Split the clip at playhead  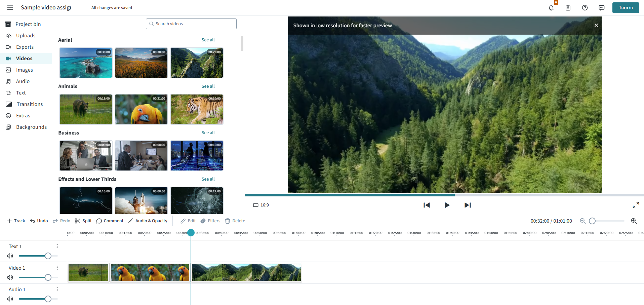(83, 221)
